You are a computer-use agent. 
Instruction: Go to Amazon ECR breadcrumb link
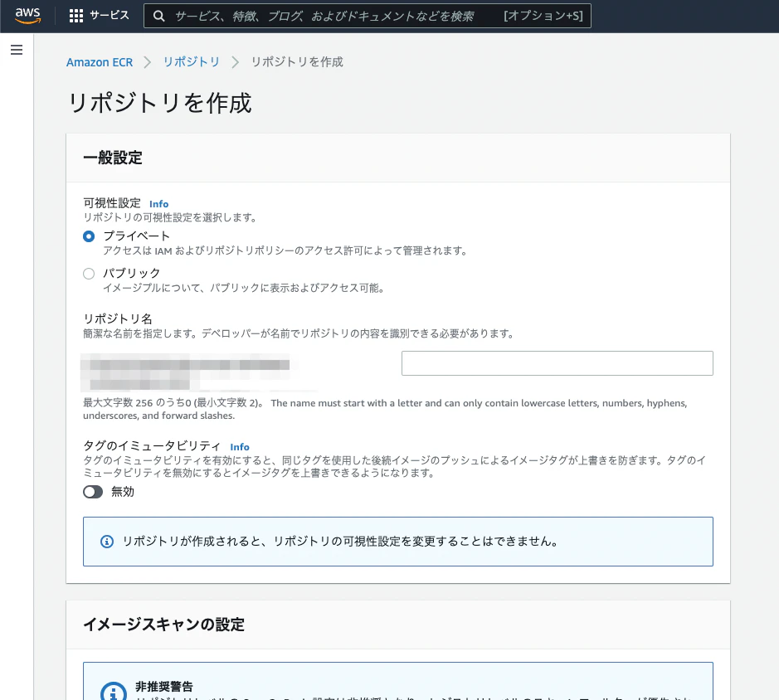(100, 62)
